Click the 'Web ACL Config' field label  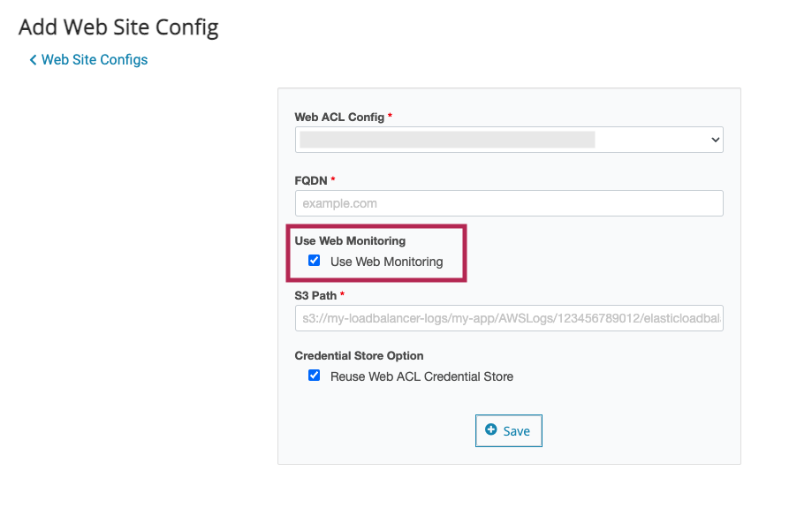coord(339,117)
